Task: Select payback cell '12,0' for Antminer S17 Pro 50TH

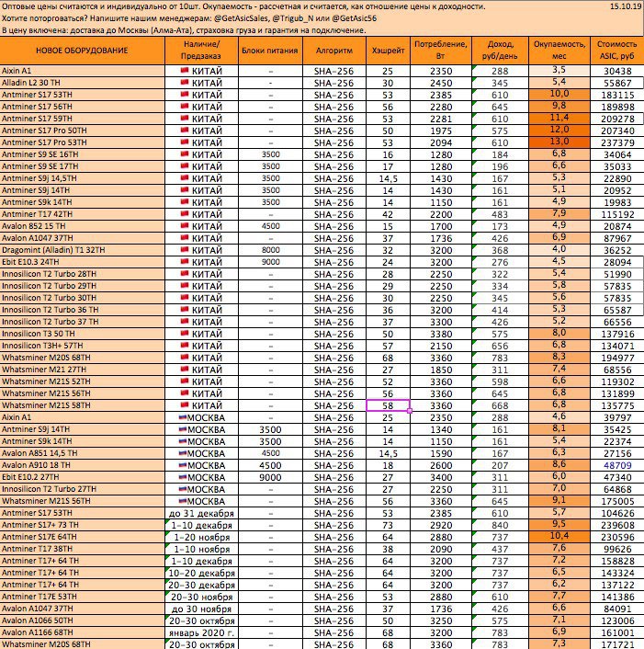Action: [x=559, y=131]
